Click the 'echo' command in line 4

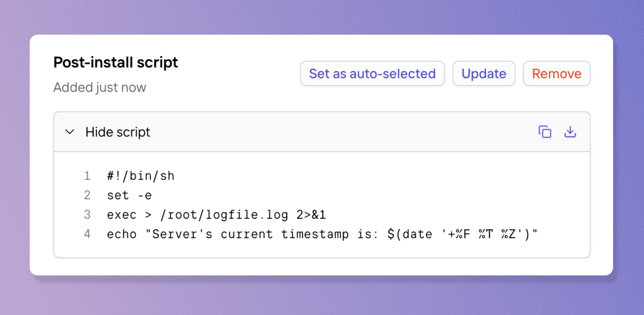point(122,234)
